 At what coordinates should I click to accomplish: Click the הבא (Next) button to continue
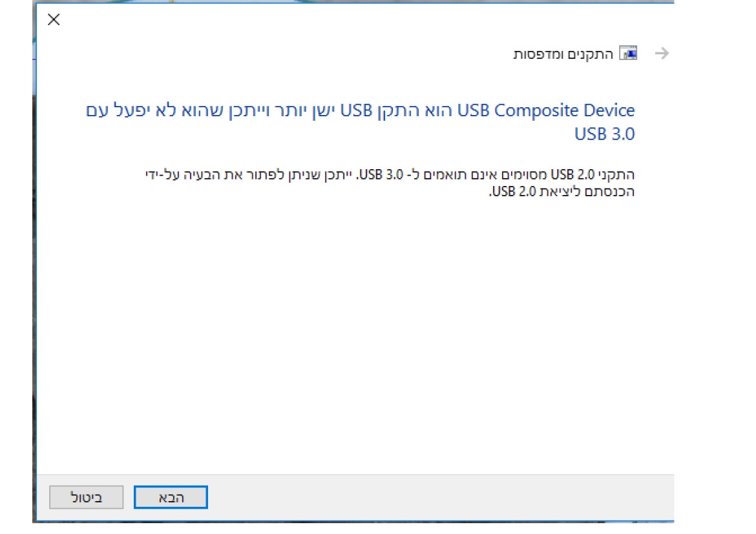[170, 497]
